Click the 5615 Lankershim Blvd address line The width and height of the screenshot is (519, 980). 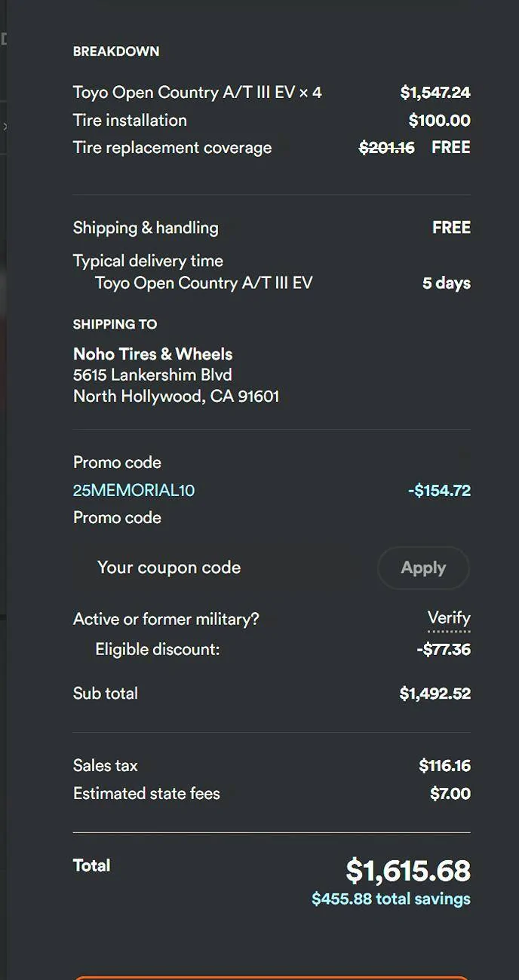click(152, 375)
